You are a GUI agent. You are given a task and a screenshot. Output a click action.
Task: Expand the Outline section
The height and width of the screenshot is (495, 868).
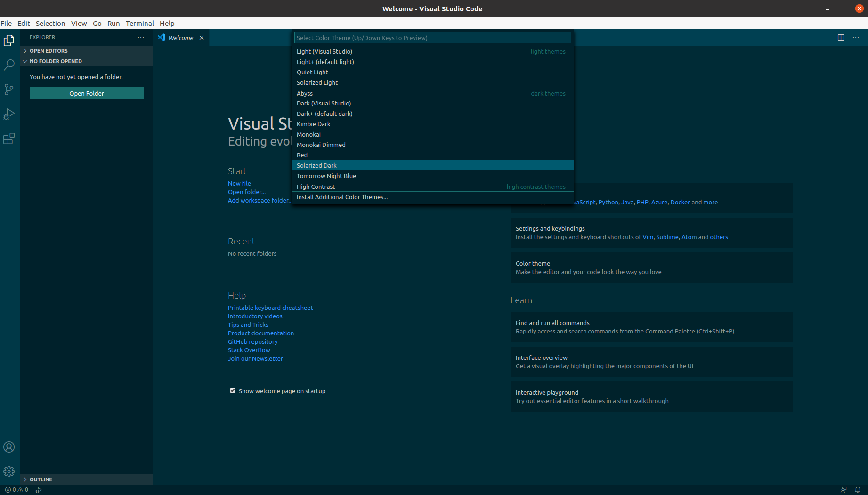87,479
